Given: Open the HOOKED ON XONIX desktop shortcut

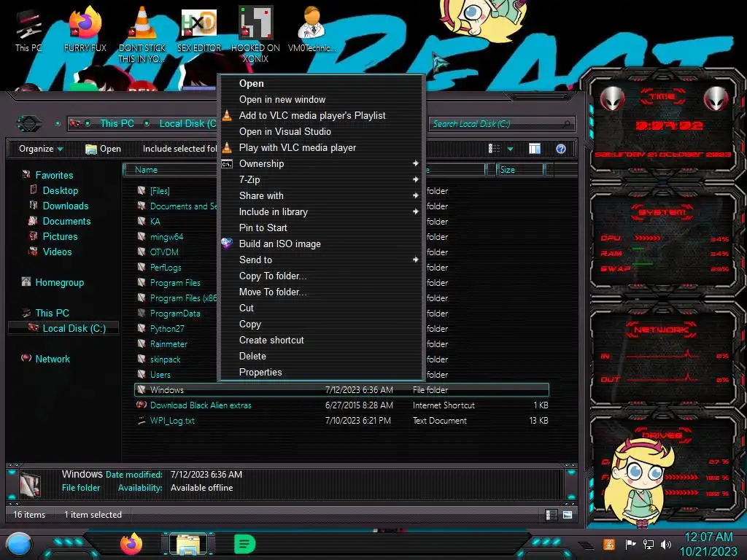Looking at the screenshot, I should [255, 34].
